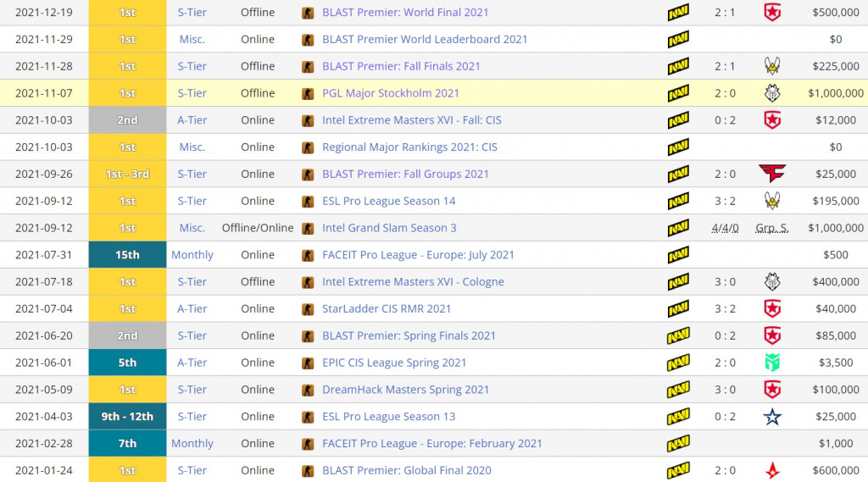Click A-Tier link in IEM XVI Fall CIS row
The image size is (868, 482).
[192, 120]
